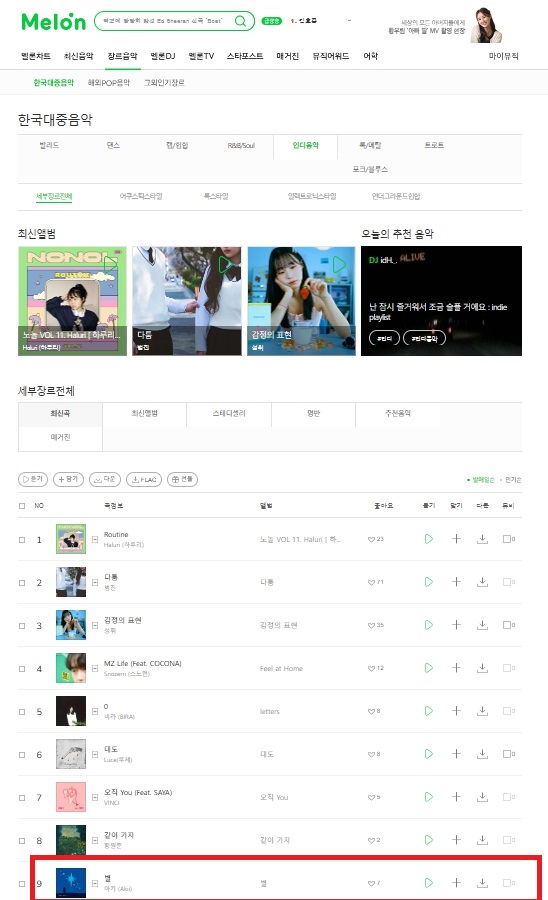The image size is (548, 900).
Task: Switch to 최신앨범 tab
Action: [x=145, y=413]
